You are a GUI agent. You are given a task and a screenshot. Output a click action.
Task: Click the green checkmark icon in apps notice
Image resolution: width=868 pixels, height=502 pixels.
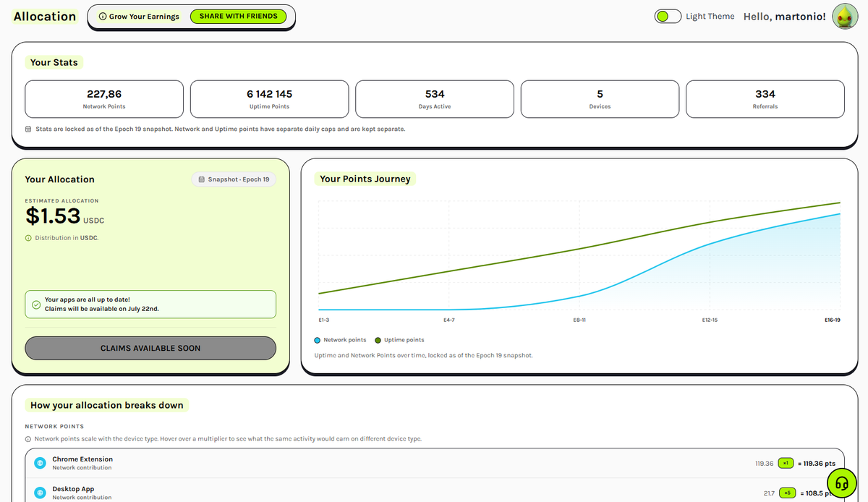pyautogui.click(x=35, y=305)
